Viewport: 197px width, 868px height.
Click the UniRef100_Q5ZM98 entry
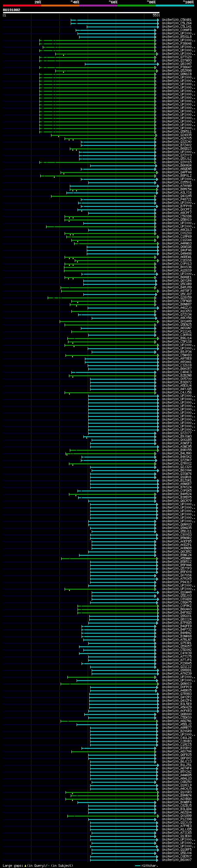[x=176, y=71]
